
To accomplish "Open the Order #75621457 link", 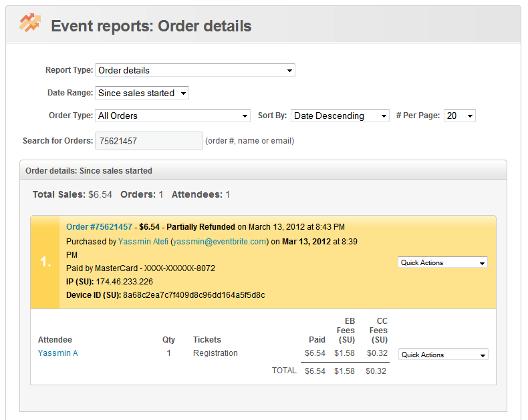I will [x=99, y=227].
